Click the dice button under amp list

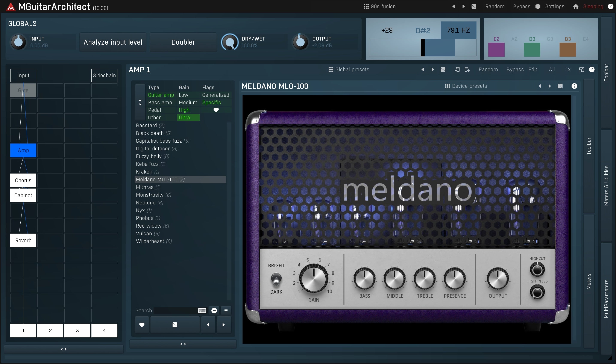coord(175,325)
